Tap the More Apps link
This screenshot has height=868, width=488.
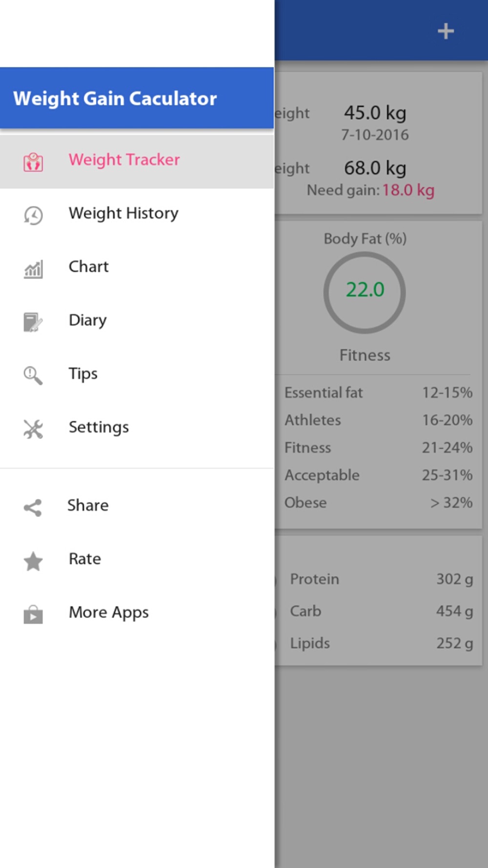[x=108, y=612]
